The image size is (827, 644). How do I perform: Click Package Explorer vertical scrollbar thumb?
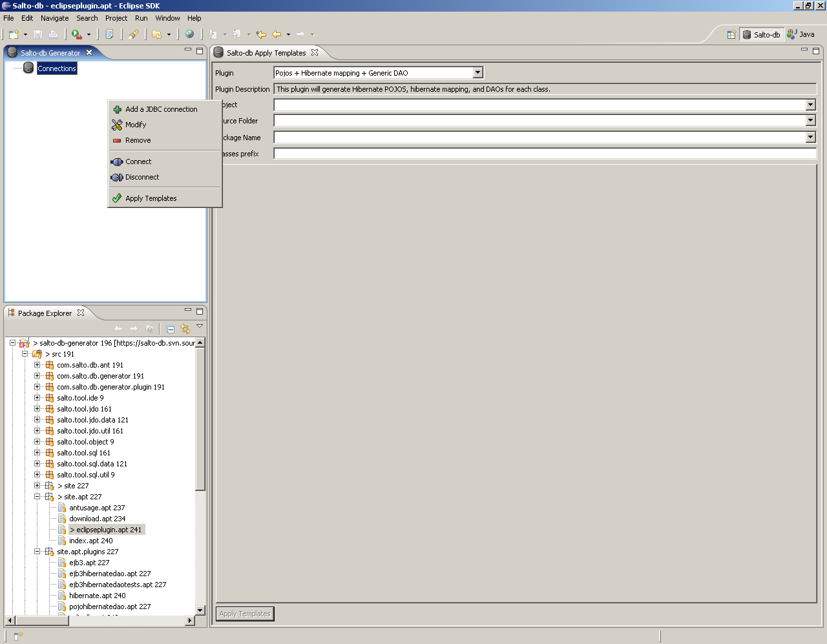coord(200,419)
